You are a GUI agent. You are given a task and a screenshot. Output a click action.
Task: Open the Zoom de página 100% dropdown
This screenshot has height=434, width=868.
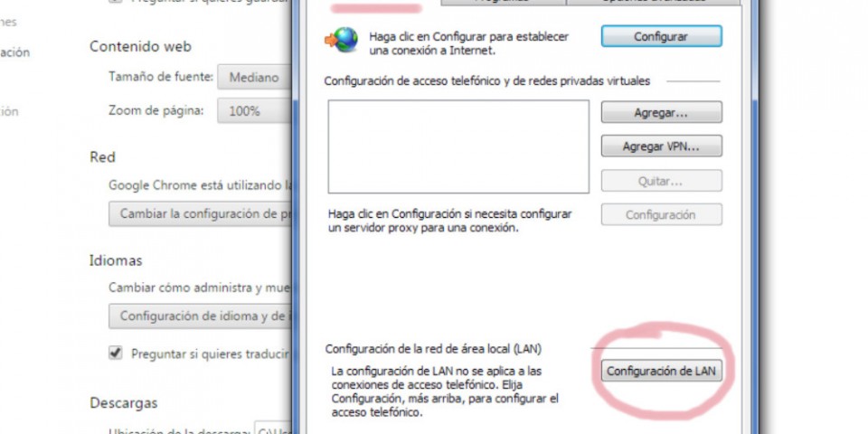point(254,110)
